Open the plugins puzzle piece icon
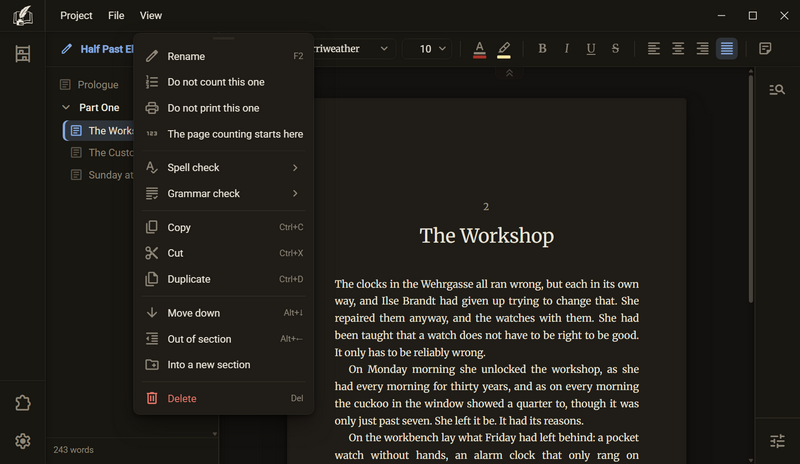800x464 pixels. coord(22,403)
